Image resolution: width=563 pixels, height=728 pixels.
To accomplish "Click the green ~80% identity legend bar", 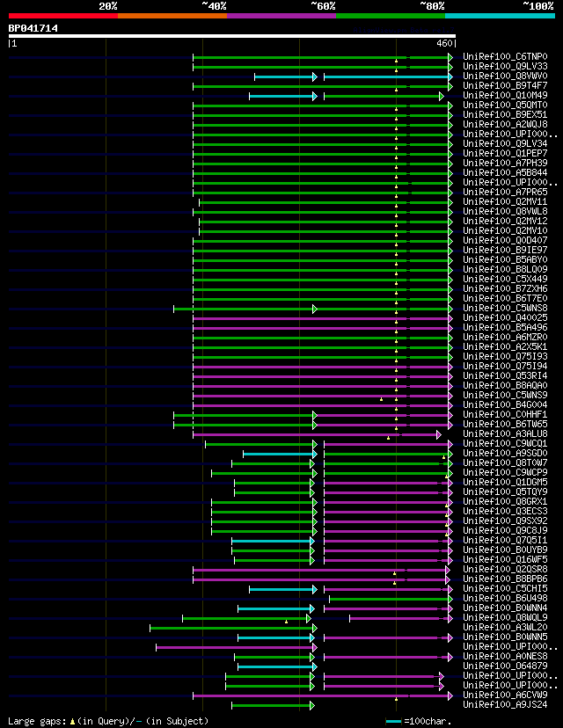I will (391, 16).
